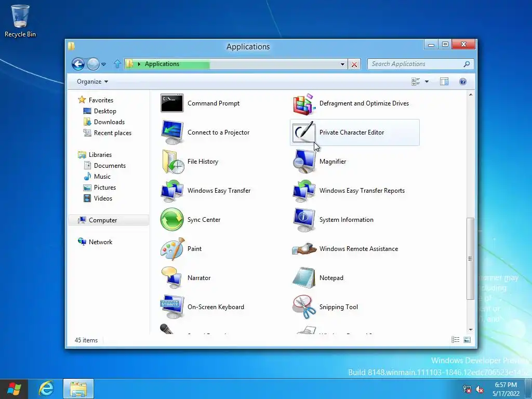The height and width of the screenshot is (399, 532).
Task: Open Pictures library in navigation pane
Action: [105, 187]
